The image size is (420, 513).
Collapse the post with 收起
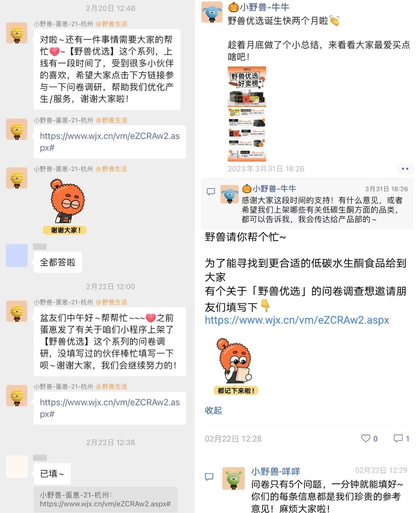click(x=213, y=410)
